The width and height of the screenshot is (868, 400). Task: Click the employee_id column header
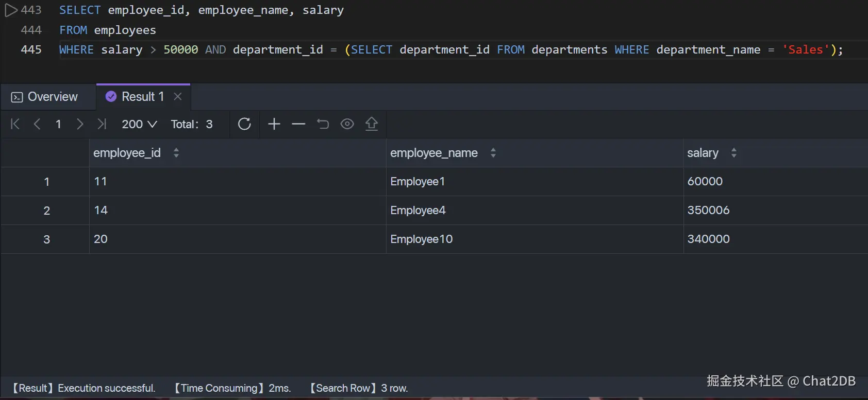[x=238, y=153]
